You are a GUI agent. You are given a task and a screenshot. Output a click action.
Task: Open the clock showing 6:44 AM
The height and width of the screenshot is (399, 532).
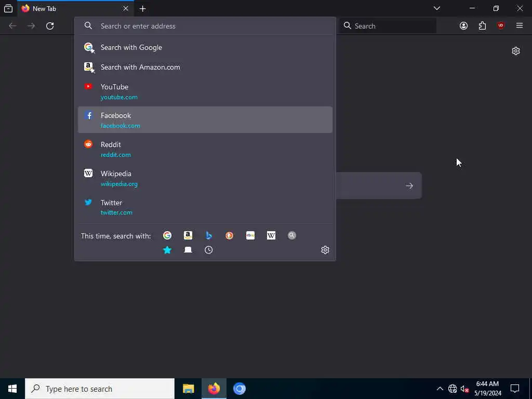[487, 389]
